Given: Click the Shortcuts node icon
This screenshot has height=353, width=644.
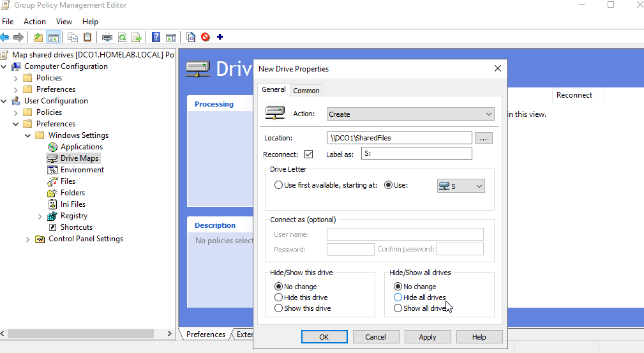Looking at the screenshot, I should [52, 227].
